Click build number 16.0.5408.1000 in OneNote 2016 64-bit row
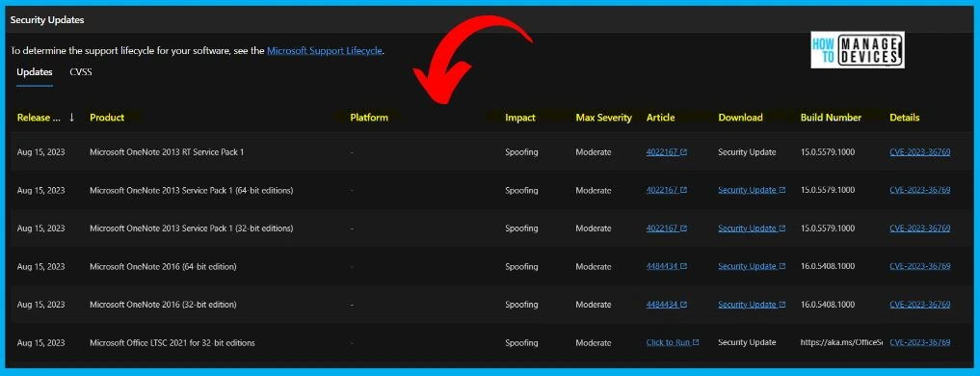The height and width of the screenshot is (376, 980). (828, 266)
